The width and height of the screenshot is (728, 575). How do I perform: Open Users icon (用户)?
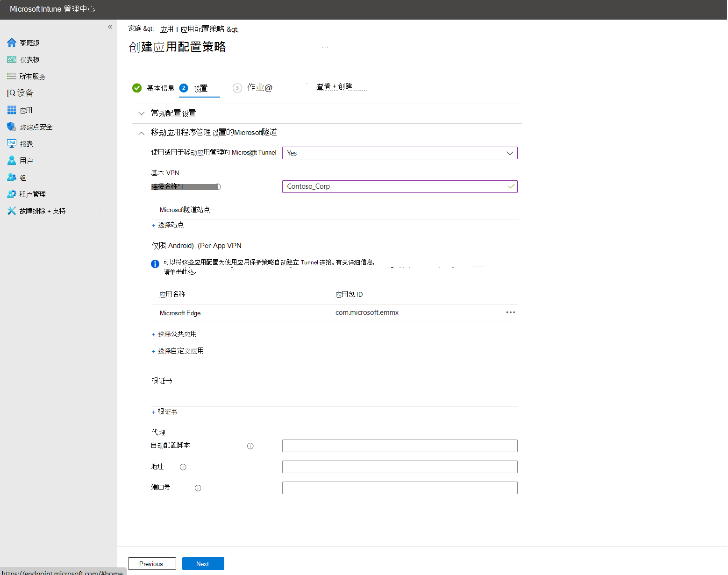[12, 160]
